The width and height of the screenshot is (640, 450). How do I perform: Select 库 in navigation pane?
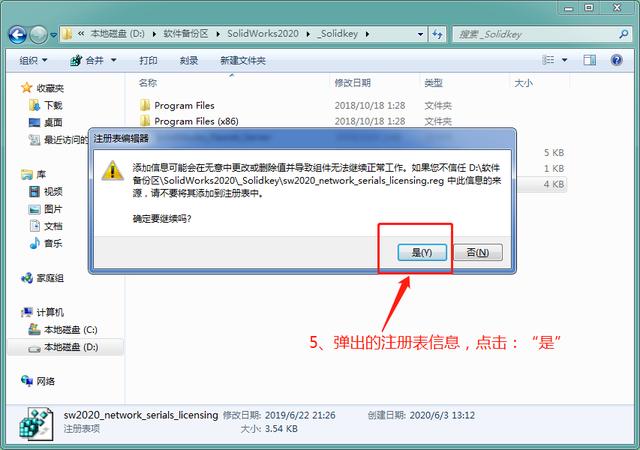coord(41,174)
